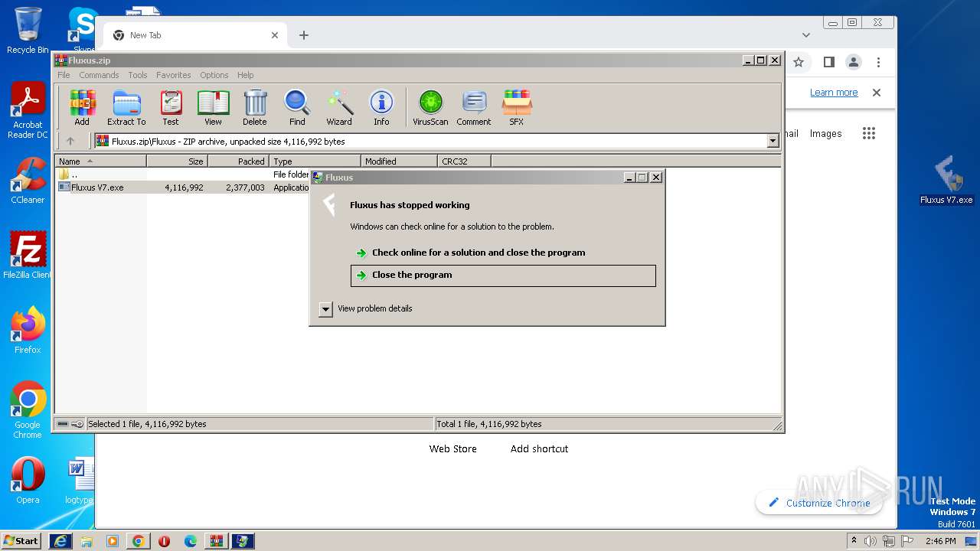Go up one folder level arrow

click(70, 141)
